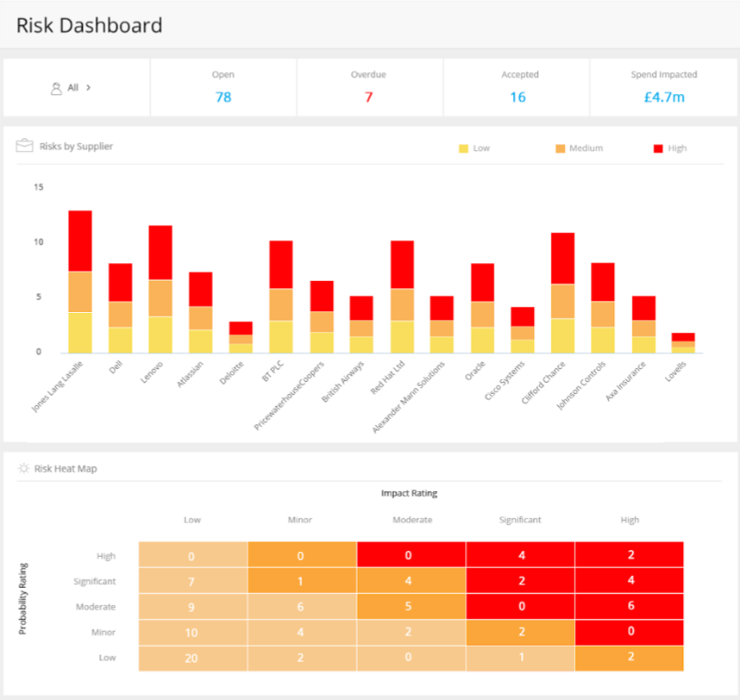Toggle the Medium series in chart legend

[x=577, y=148]
